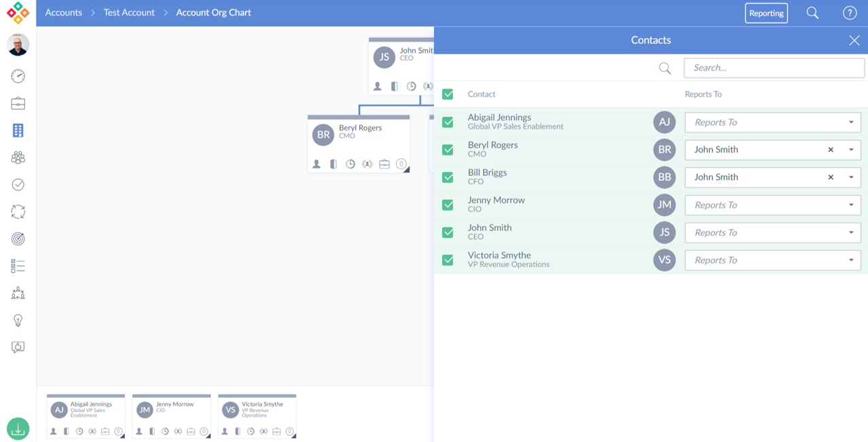Go to Test Account breadcrumb

[129, 13]
